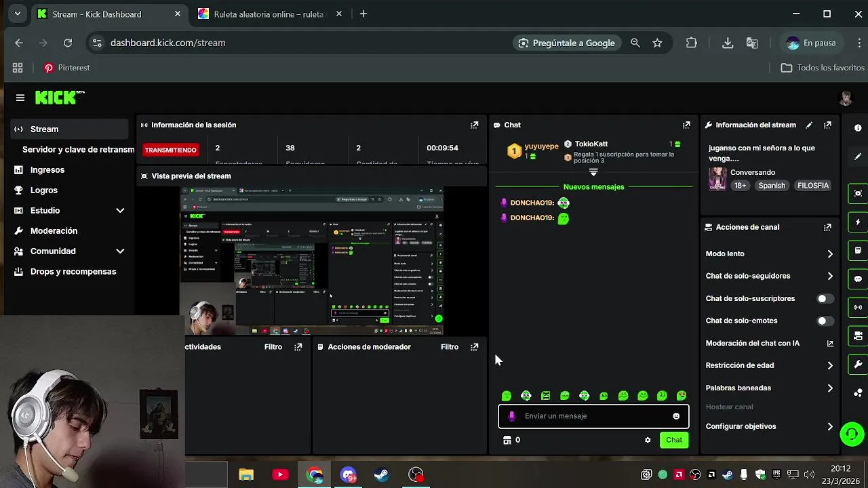Open Chat de solo-seguidores options
The width and height of the screenshot is (868, 488).
pos(769,276)
